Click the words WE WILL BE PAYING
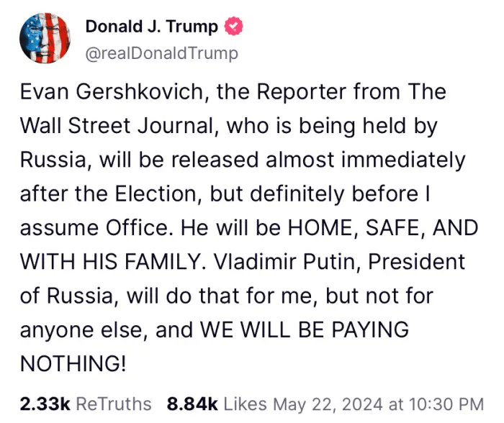Viewport: 504px width, 423px height. (x=305, y=331)
